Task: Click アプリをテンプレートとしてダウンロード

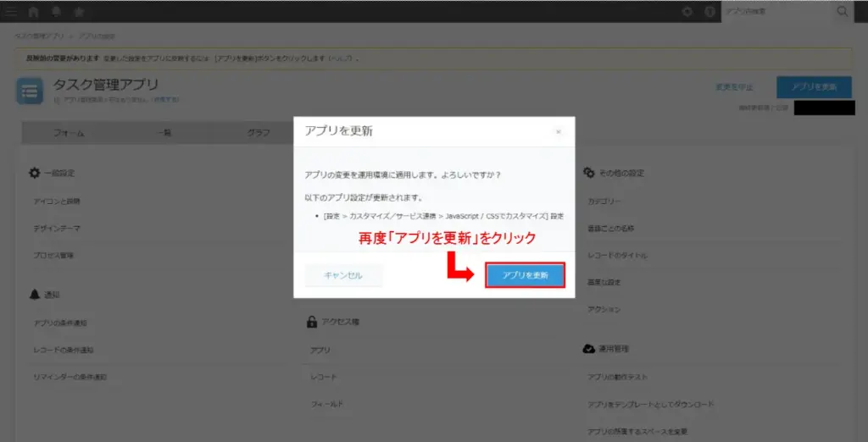Action: (651, 405)
